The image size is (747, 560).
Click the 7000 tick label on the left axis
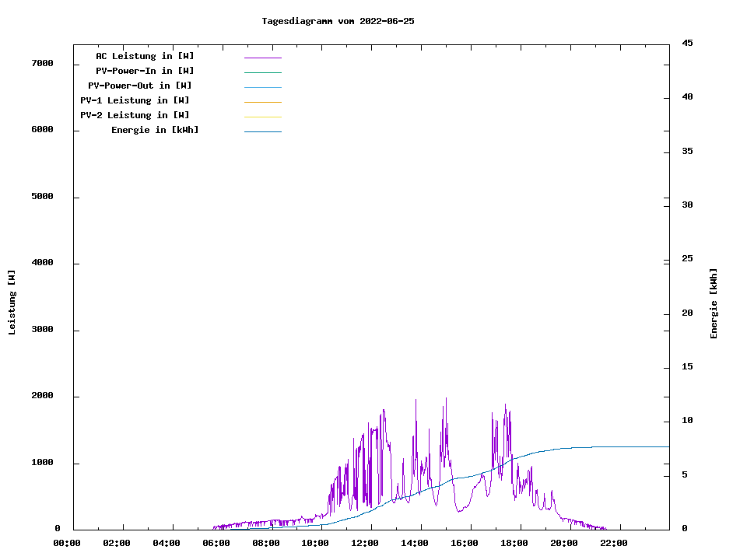(42, 63)
